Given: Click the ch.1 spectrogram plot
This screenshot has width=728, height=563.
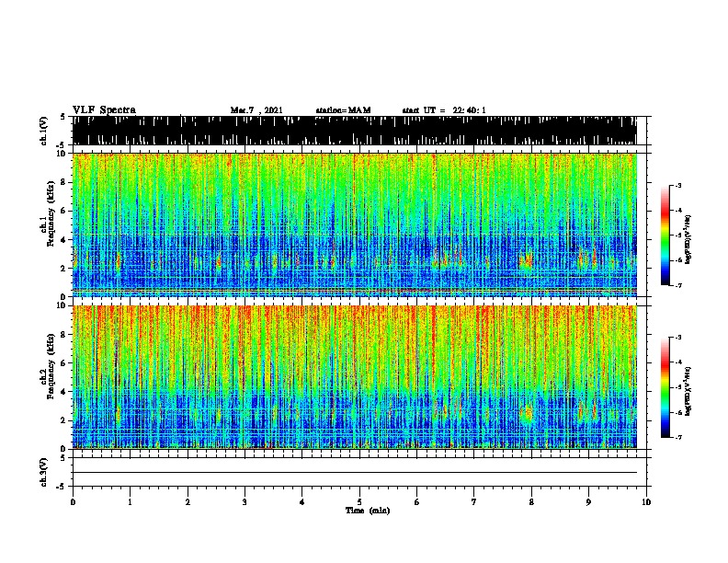Looking at the screenshot, I should pos(355,224).
